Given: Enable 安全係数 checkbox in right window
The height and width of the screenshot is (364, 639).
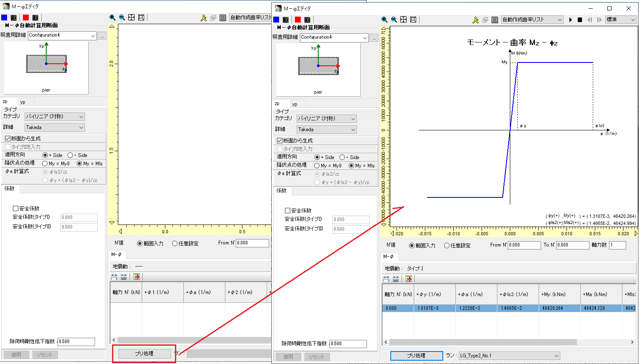Looking at the screenshot, I should click(287, 210).
